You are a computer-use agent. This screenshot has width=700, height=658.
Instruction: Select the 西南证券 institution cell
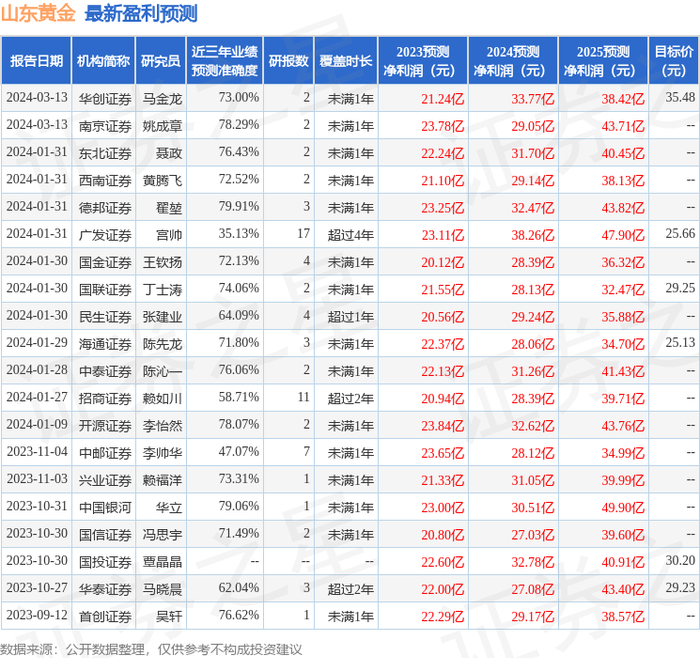click(105, 180)
